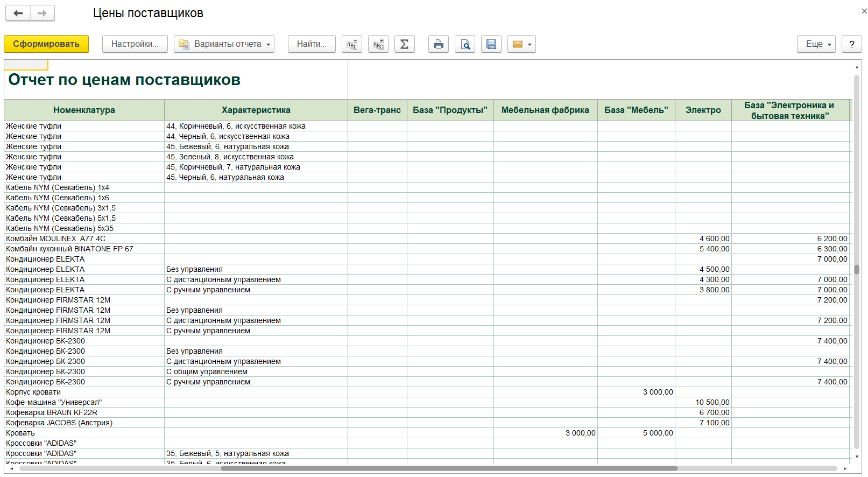Screen dimensions: 868x477
Task: Click price 4 600,00 for Комбайн MOULINEX
Action: coord(703,239)
